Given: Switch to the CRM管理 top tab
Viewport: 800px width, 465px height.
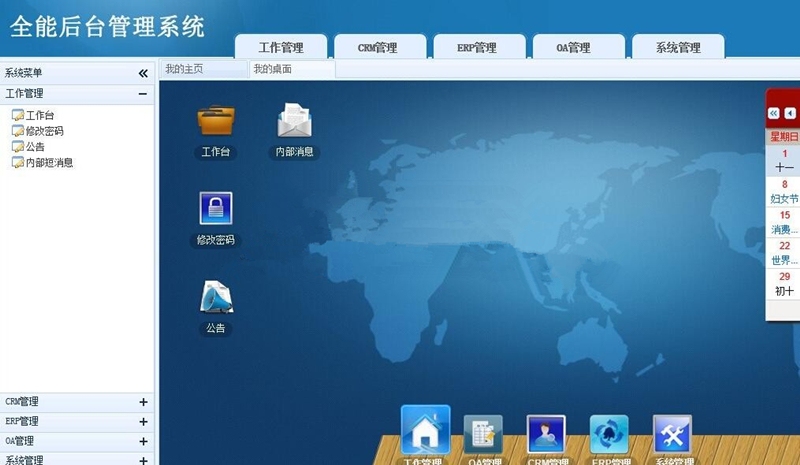Looking at the screenshot, I should tap(380, 47).
